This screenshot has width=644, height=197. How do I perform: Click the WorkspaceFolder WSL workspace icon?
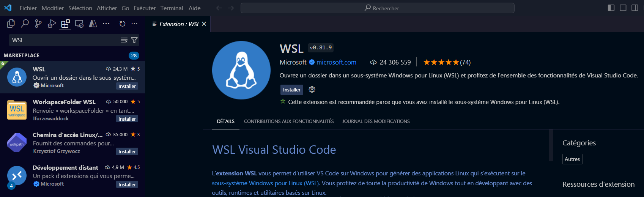(17, 110)
